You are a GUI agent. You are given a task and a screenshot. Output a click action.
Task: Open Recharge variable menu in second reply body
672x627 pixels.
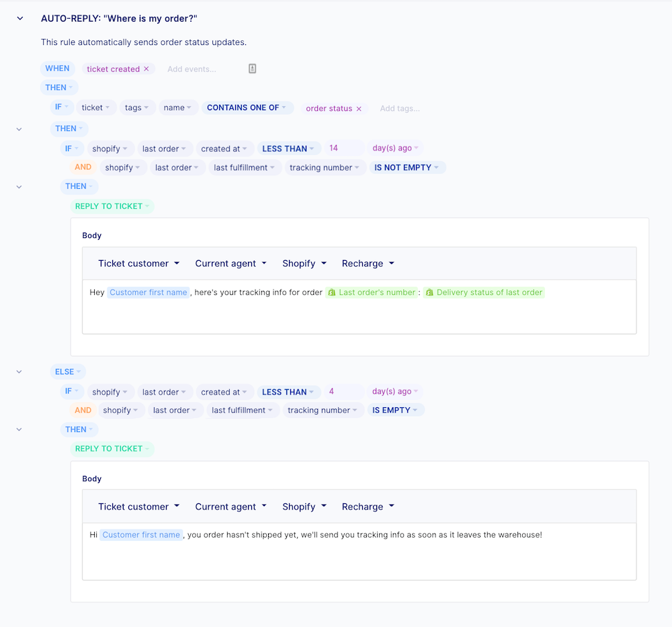tap(368, 507)
